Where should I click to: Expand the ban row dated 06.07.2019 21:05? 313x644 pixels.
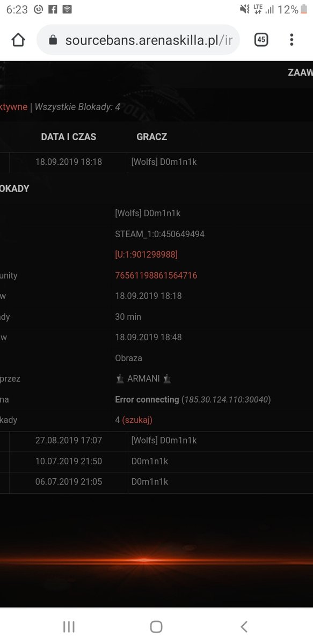(156, 482)
